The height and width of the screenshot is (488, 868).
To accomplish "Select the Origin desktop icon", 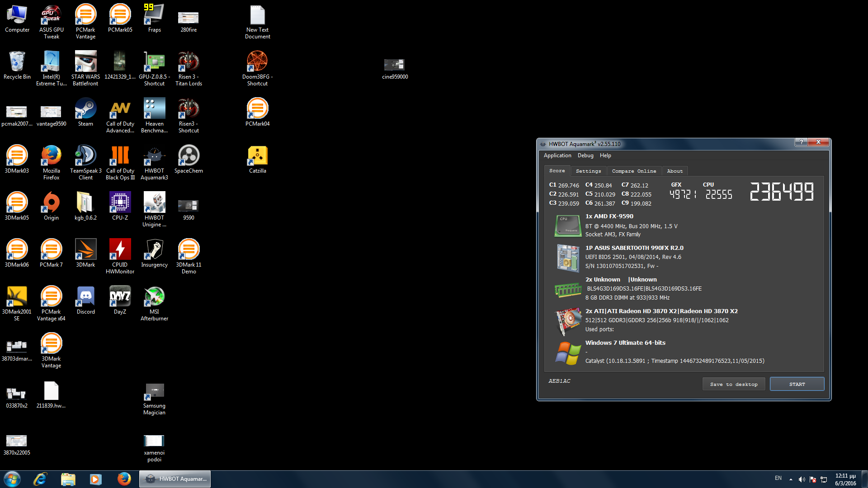I will 51,206.
